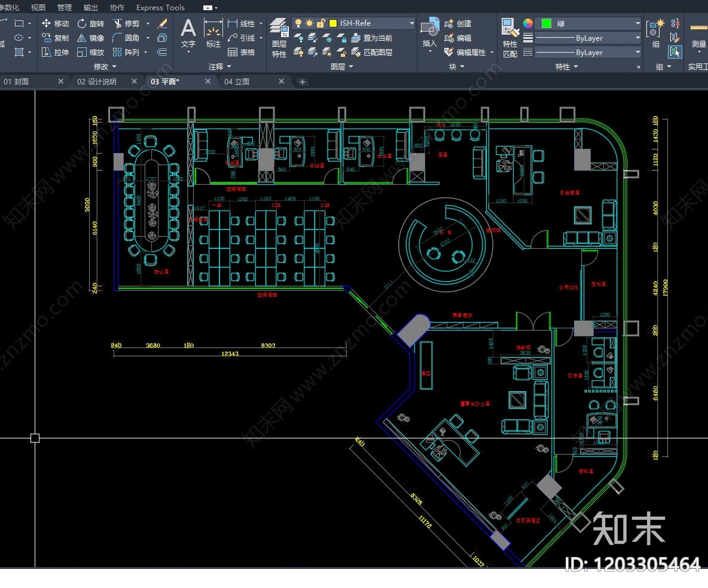Click Make Current (置为当前) layer button
708x588 pixels.
point(372,38)
